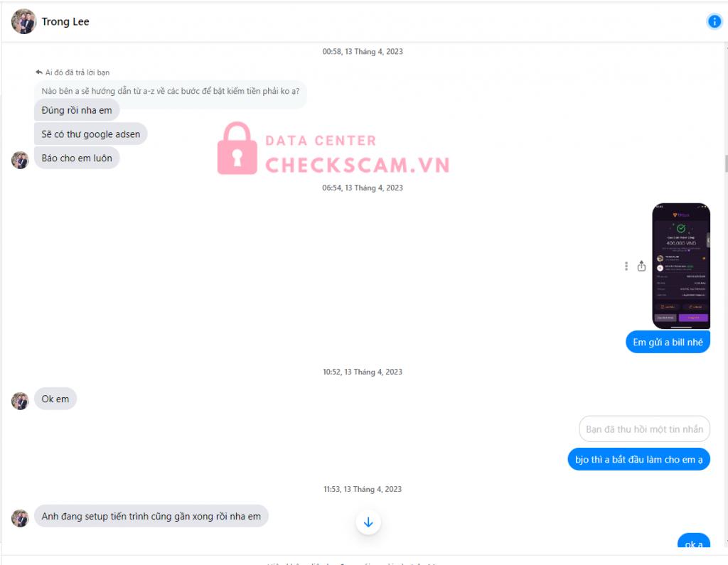Open the TPBank bill screenshot thumbnail
This screenshot has height=565, width=728.
click(x=681, y=266)
